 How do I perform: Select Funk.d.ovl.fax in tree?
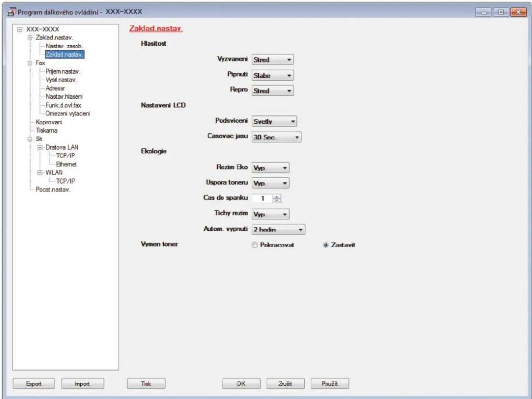(63, 105)
